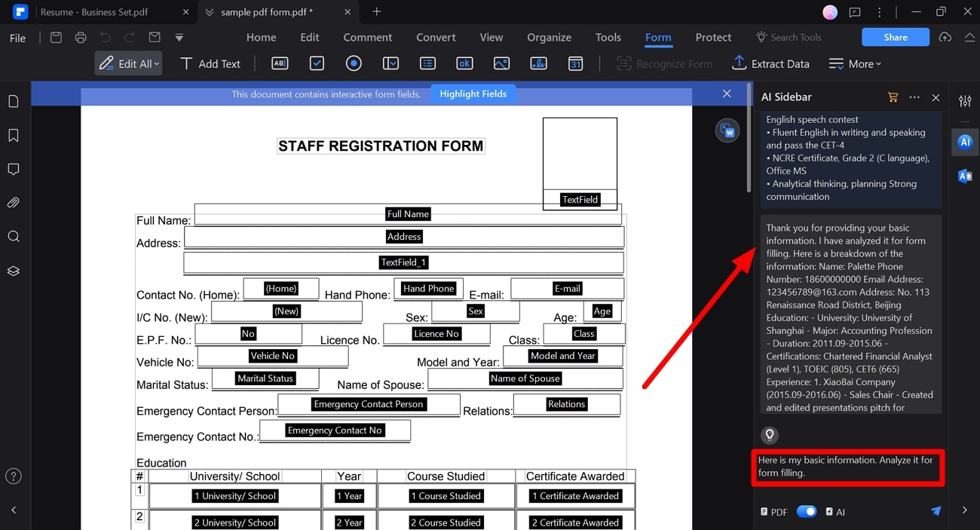This screenshot has width=980, height=530.
Task: Select the radio button form tool
Action: coord(354,64)
